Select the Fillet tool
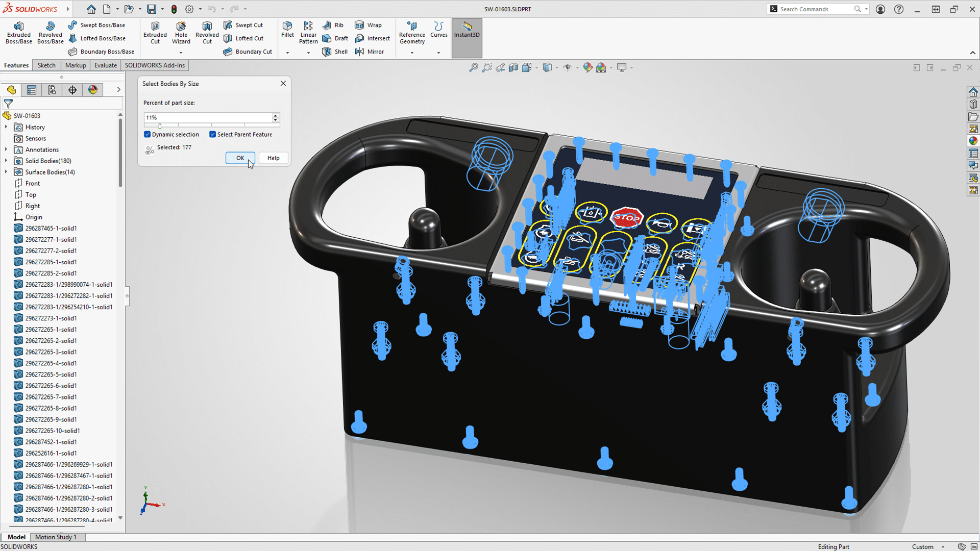Screen dimensions: 980x551 [287, 29]
